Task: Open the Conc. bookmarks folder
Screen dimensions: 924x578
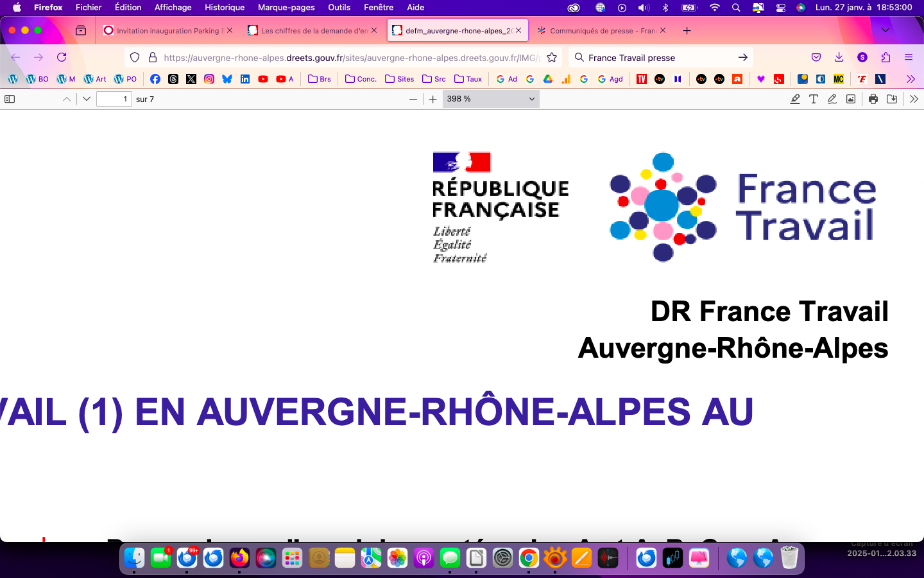Action: click(361, 79)
